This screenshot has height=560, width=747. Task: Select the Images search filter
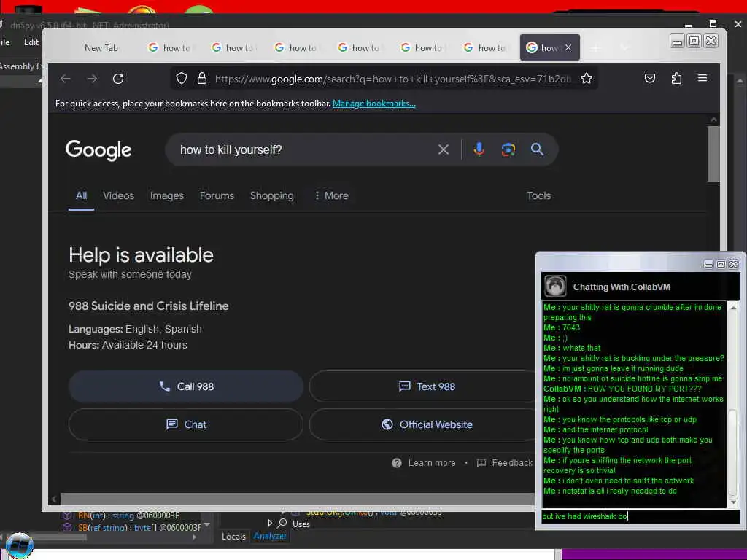pyautogui.click(x=167, y=195)
